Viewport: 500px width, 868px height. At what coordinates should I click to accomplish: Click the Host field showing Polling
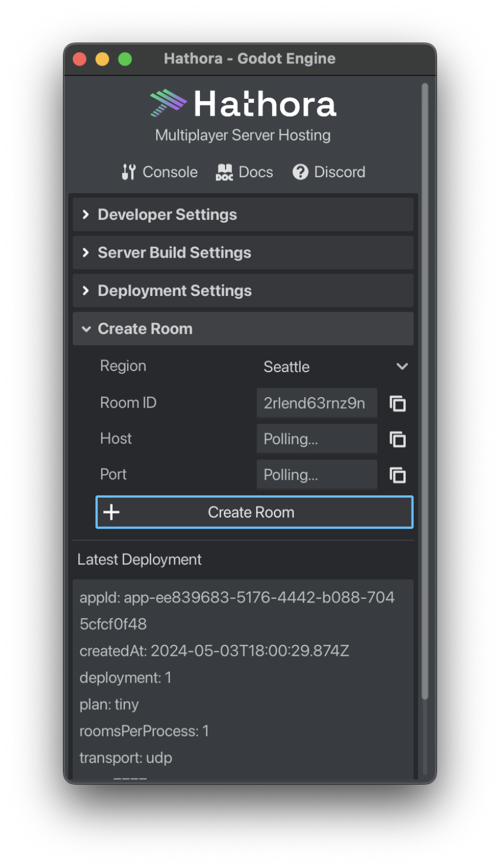point(317,439)
